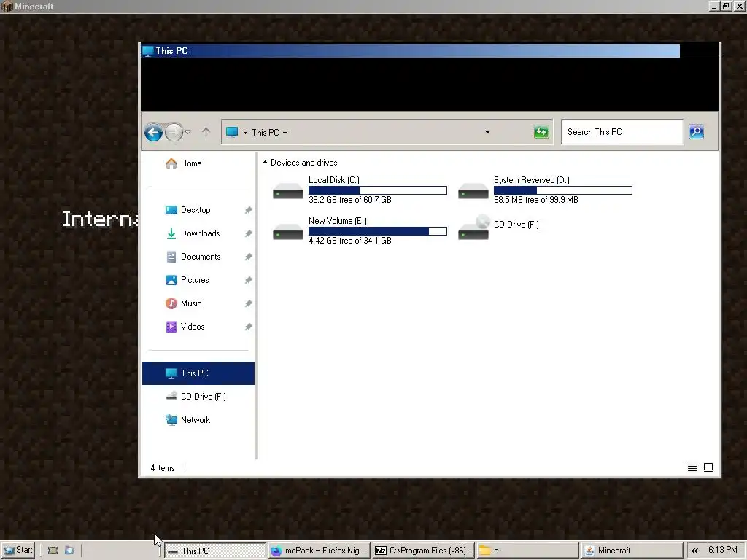Switch to large icons view

click(x=708, y=467)
